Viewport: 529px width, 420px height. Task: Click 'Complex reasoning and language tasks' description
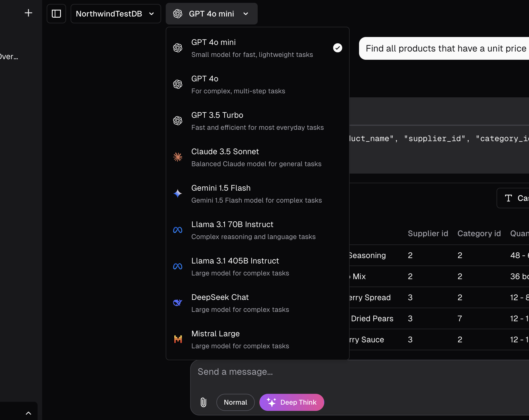pos(254,237)
